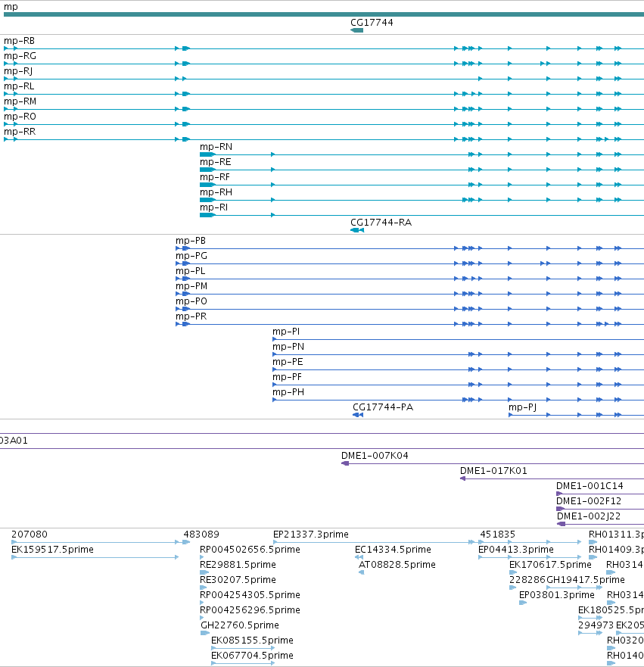The image size is (644, 667).
Task: Select the mp-PI label
Action: [285, 332]
